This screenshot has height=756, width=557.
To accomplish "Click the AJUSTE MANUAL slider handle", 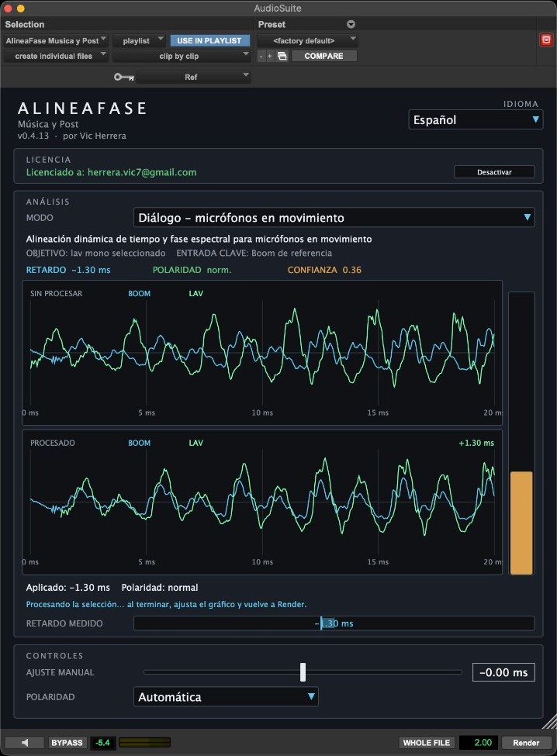I will (x=303, y=672).
